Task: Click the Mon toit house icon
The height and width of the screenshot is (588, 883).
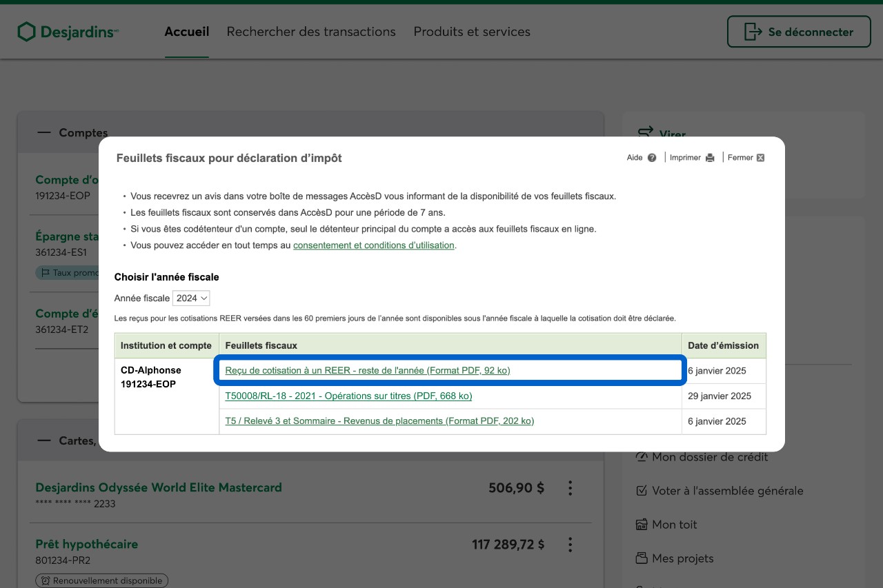Action: (642, 525)
